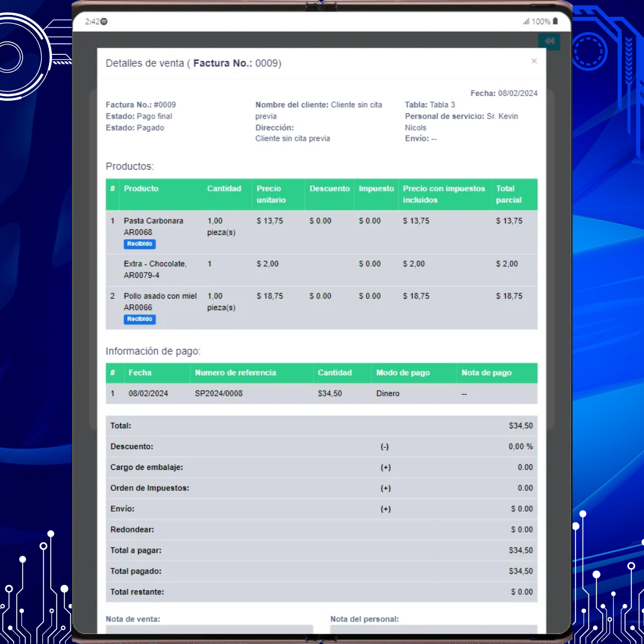Tap the signal strength icon in the status bar

[x=526, y=21]
